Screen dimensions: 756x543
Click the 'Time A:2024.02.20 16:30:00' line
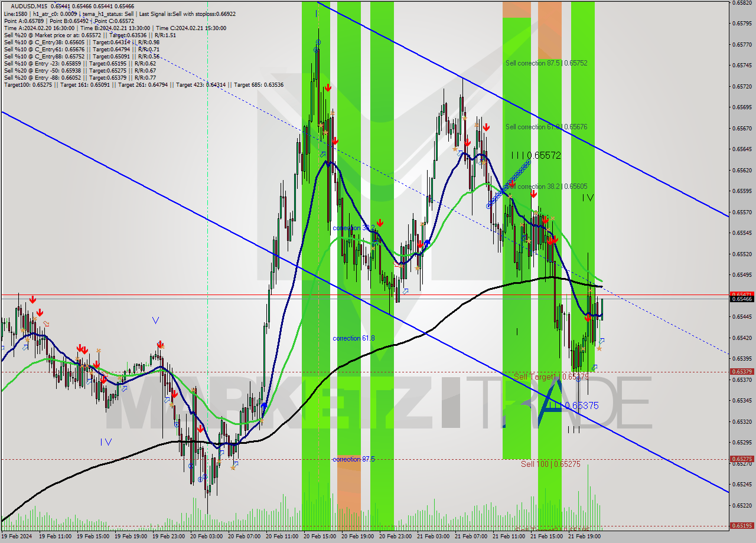click(x=115, y=28)
